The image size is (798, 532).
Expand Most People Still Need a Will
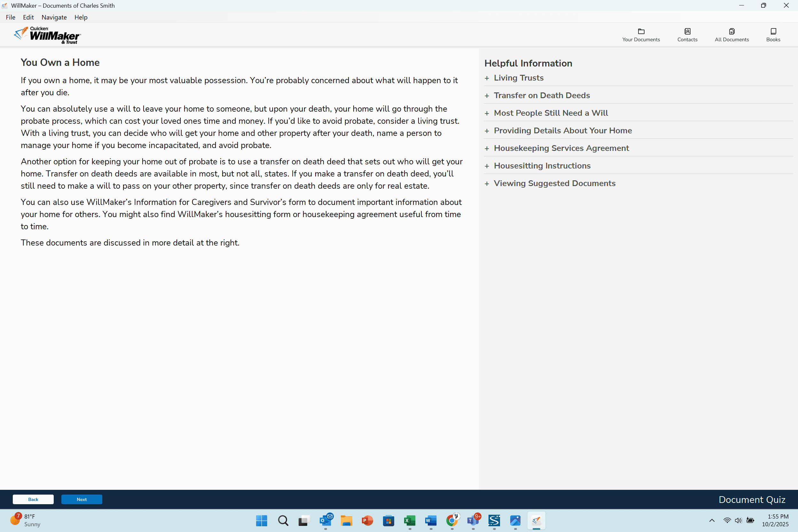tap(551, 113)
